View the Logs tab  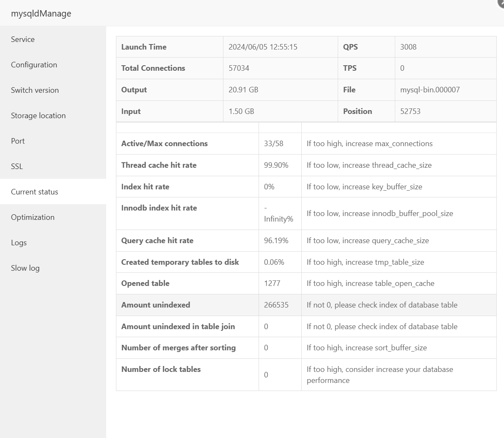19,243
